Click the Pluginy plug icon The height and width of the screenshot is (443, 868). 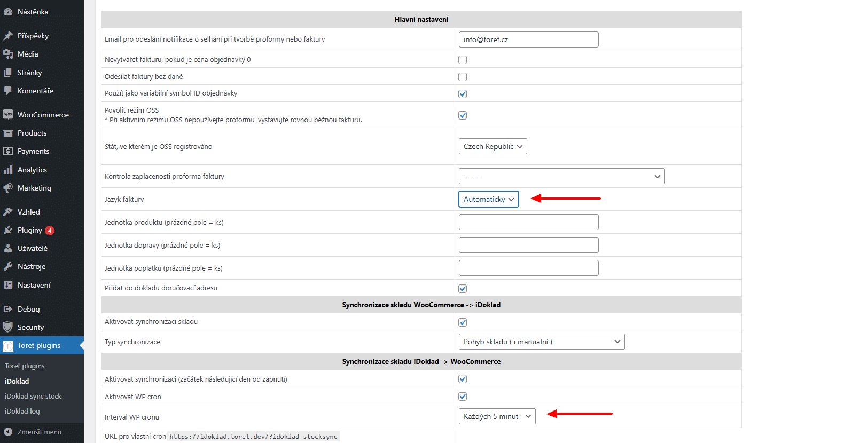pos(8,230)
